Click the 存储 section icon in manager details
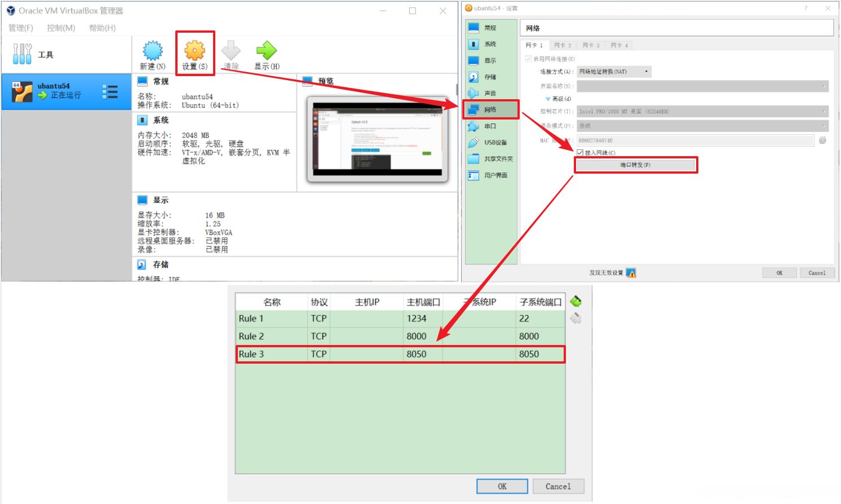The image size is (841, 504). pyautogui.click(x=143, y=264)
